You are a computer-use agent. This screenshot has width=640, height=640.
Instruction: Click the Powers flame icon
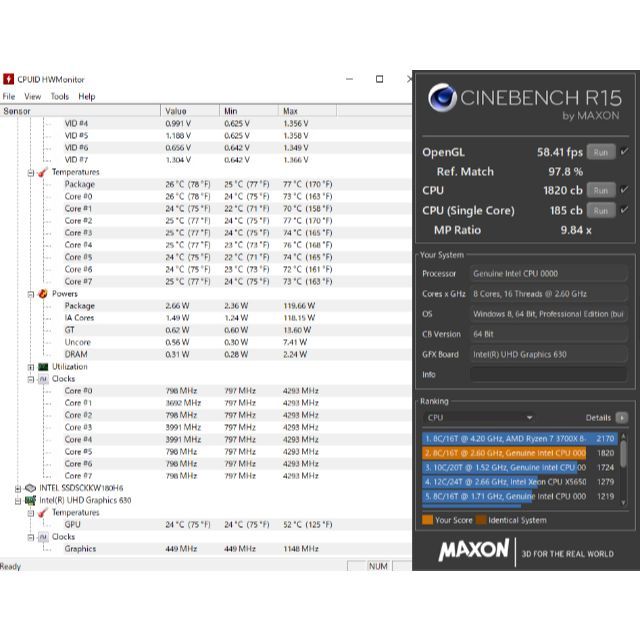42,293
